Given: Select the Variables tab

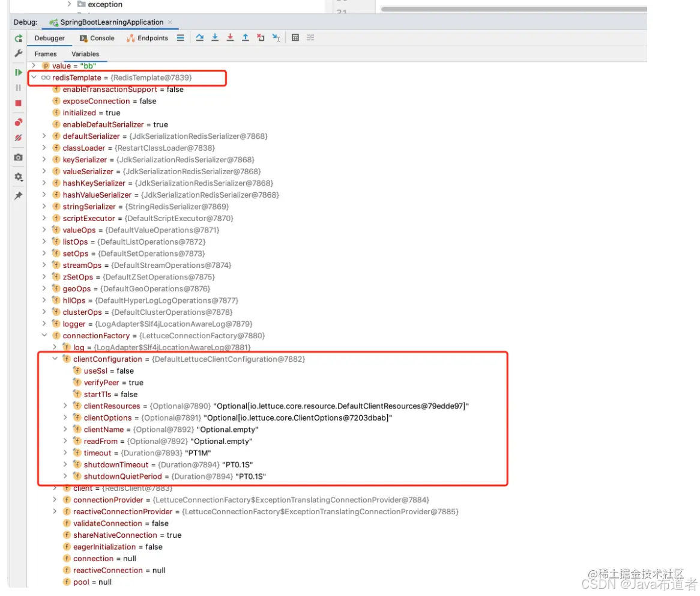Looking at the screenshot, I should point(85,54).
